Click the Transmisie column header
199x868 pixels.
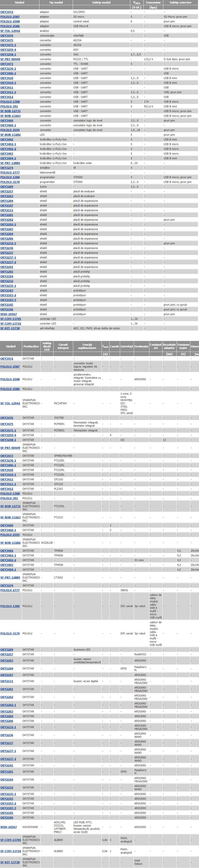click(x=153, y=2)
